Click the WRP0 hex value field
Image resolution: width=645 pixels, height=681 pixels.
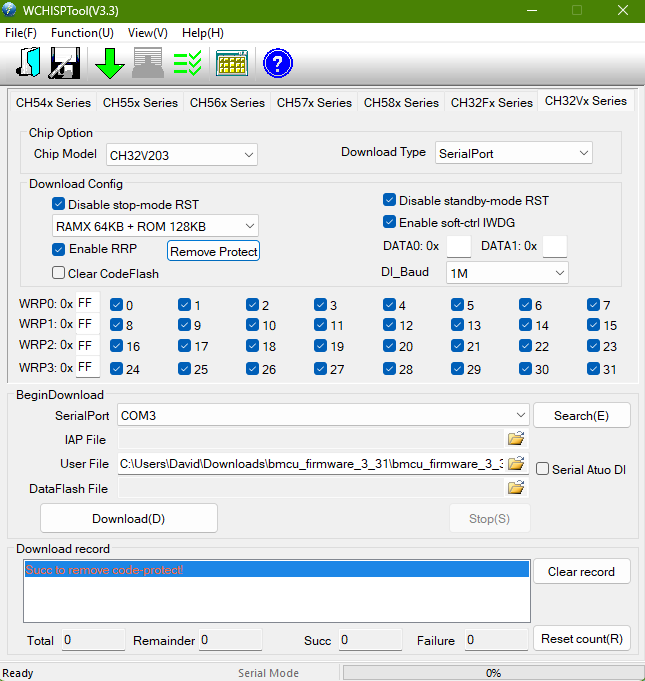(x=87, y=303)
